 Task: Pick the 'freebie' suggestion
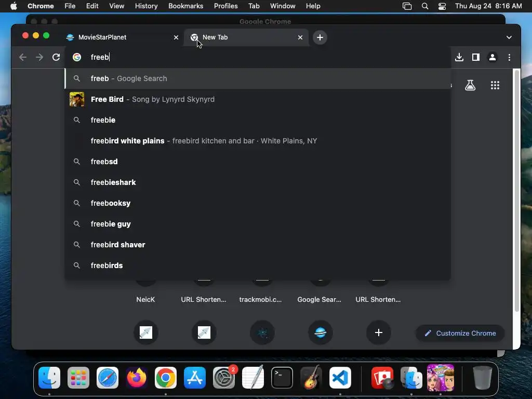[x=258, y=120]
